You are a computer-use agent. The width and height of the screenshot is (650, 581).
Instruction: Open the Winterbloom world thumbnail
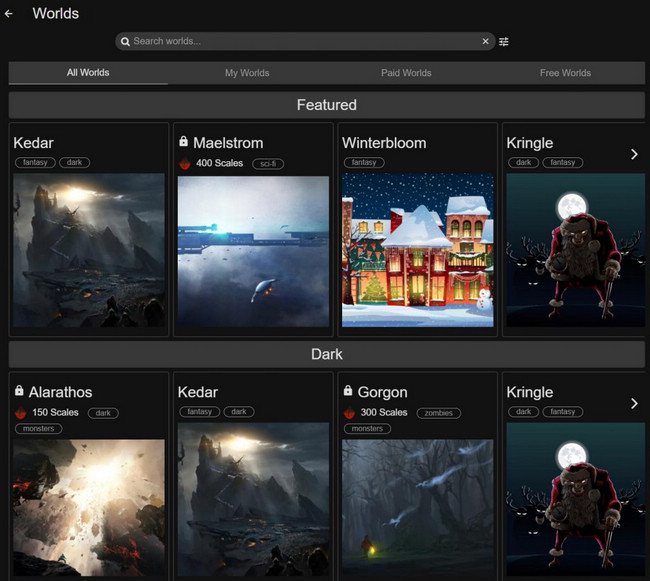point(418,250)
